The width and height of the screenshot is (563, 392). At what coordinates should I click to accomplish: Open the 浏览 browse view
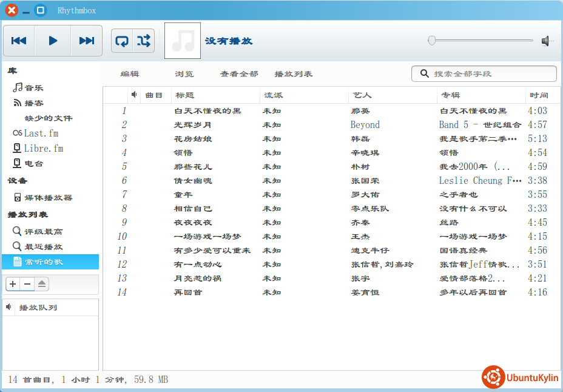[x=184, y=74]
